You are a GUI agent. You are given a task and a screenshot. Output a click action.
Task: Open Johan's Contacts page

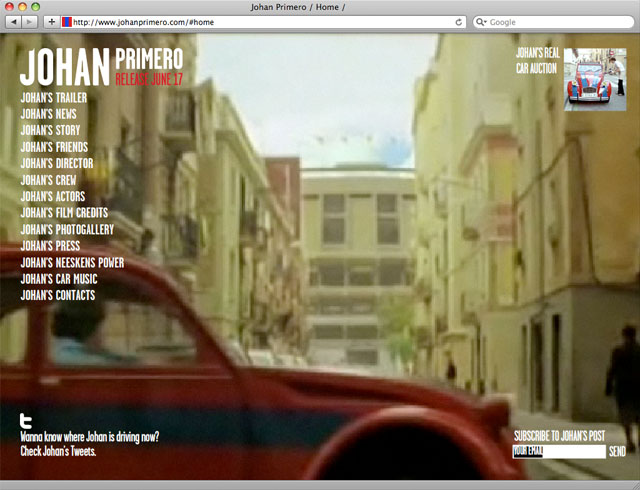[x=58, y=295]
